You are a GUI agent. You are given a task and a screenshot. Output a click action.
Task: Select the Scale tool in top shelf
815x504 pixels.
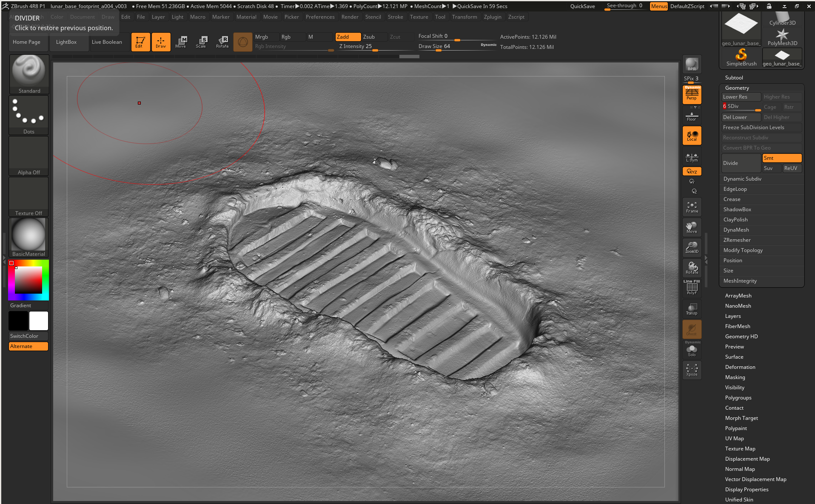click(201, 42)
